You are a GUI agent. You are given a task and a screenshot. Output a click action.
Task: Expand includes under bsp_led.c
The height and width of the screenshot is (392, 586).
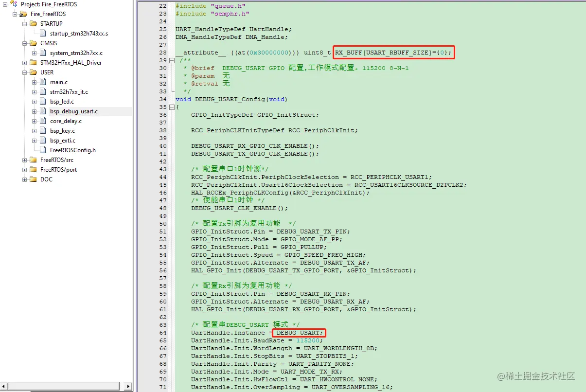click(x=35, y=102)
